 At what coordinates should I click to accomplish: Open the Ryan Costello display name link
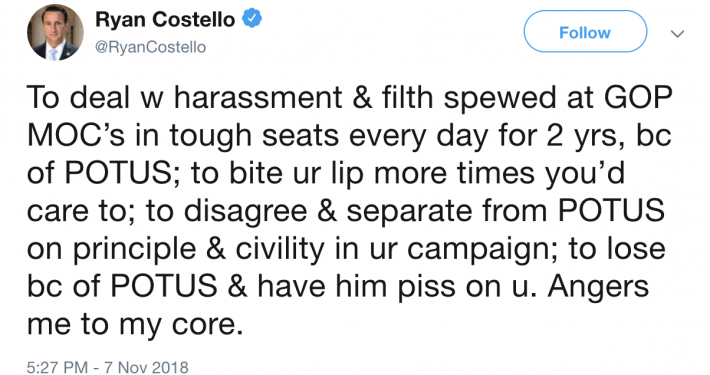[x=165, y=19]
